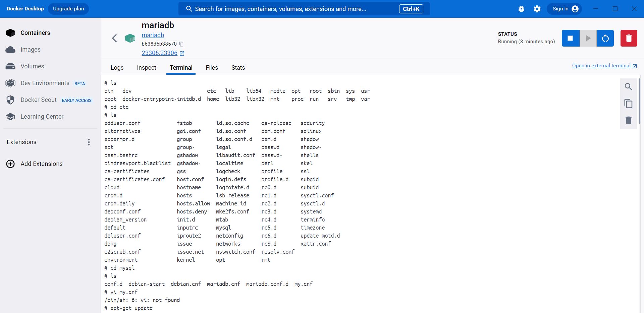Open the 23306:23306 port link
This screenshot has height=313, width=644.
tap(160, 53)
